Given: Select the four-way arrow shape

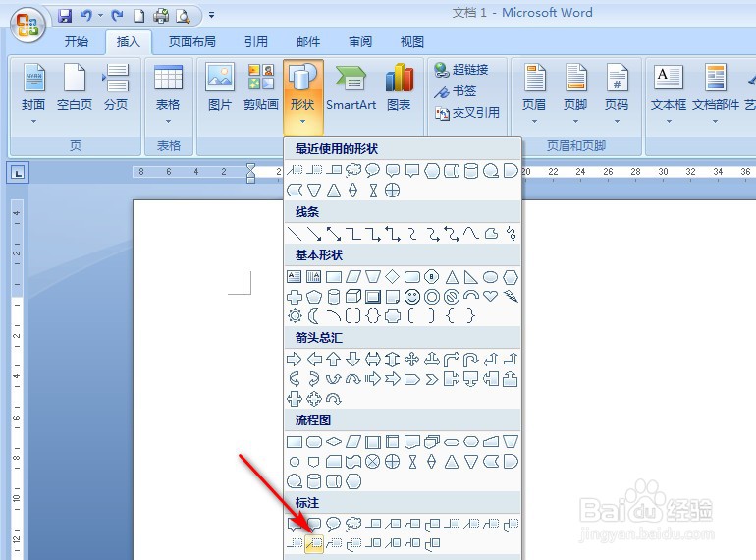Looking at the screenshot, I should pyautogui.click(x=411, y=360).
